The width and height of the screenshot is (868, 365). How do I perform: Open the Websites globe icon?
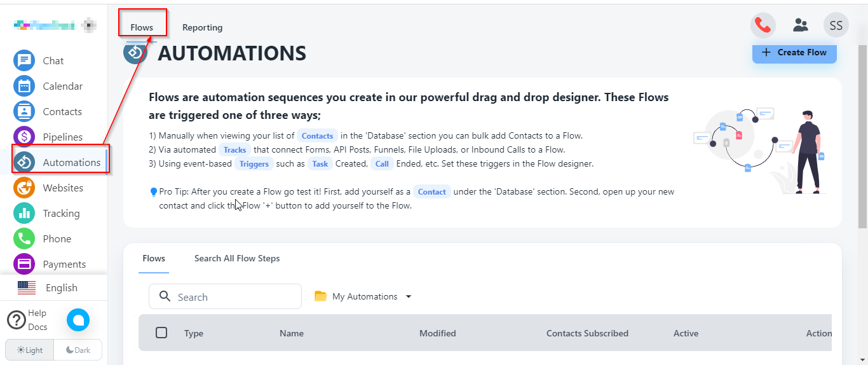24,188
